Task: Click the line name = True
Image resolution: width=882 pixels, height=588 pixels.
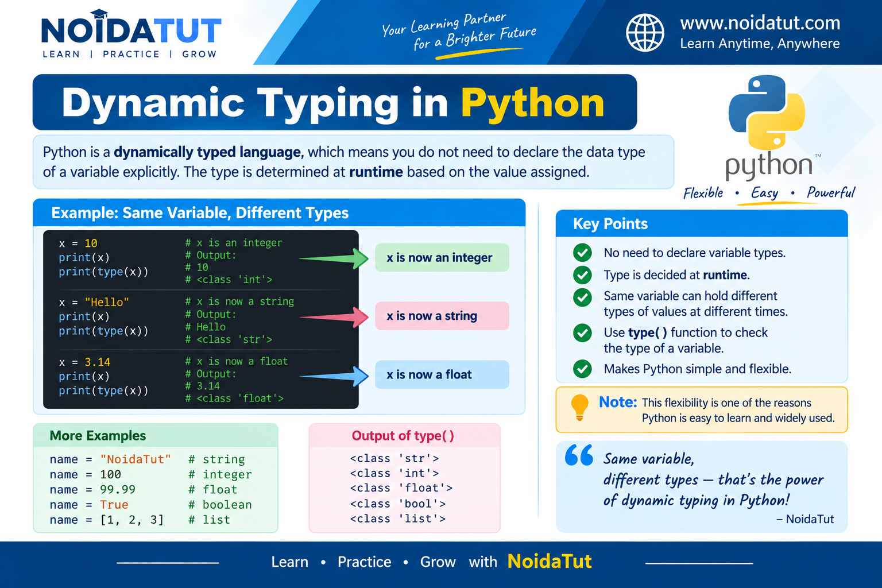Action: [89, 505]
